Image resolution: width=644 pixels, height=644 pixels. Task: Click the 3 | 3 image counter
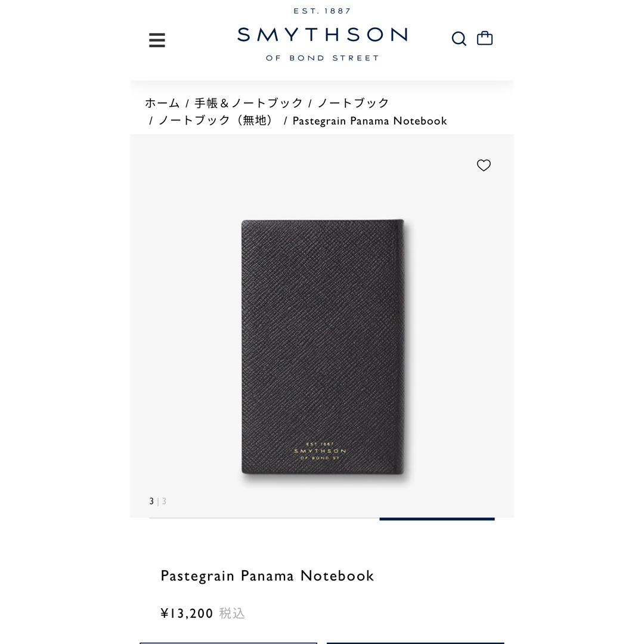point(157,501)
